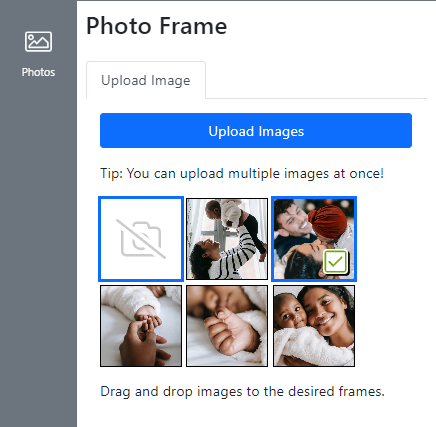
Task: Click the Photos label under the sidebar icon
Action: pyautogui.click(x=38, y=72)
